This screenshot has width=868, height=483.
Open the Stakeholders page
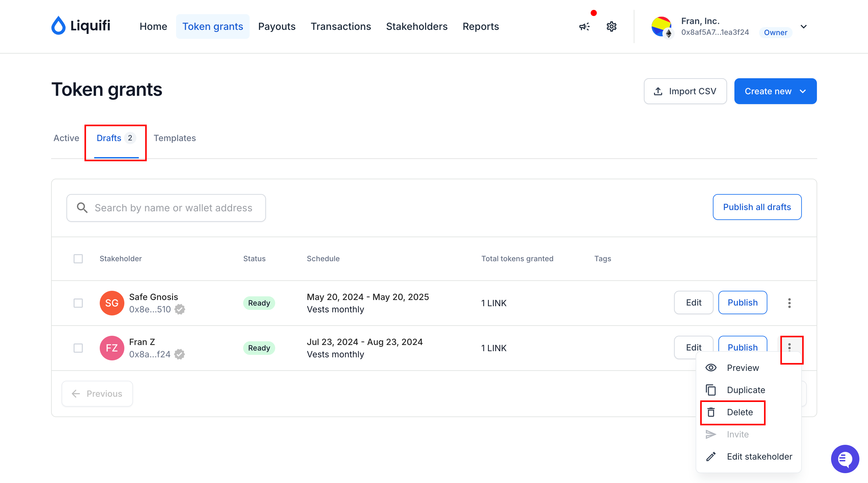point(416,26)
